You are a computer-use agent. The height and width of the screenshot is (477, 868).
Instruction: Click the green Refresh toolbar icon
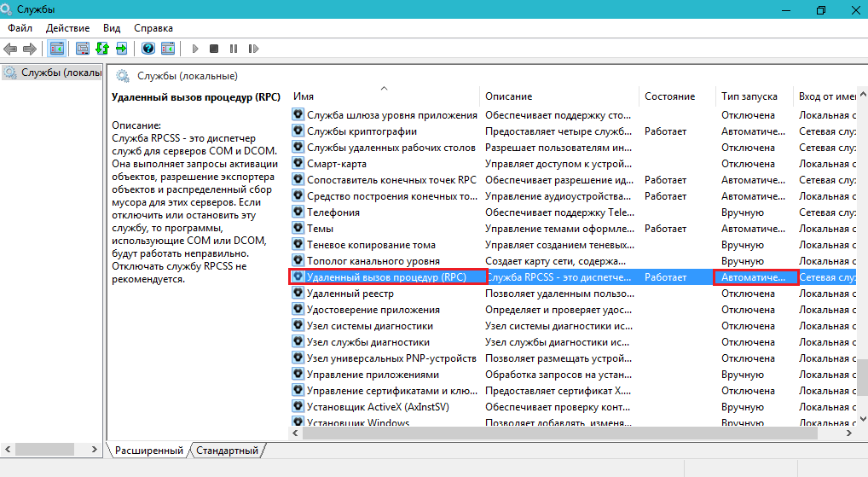pyautogui.click(x=102, y=49)
